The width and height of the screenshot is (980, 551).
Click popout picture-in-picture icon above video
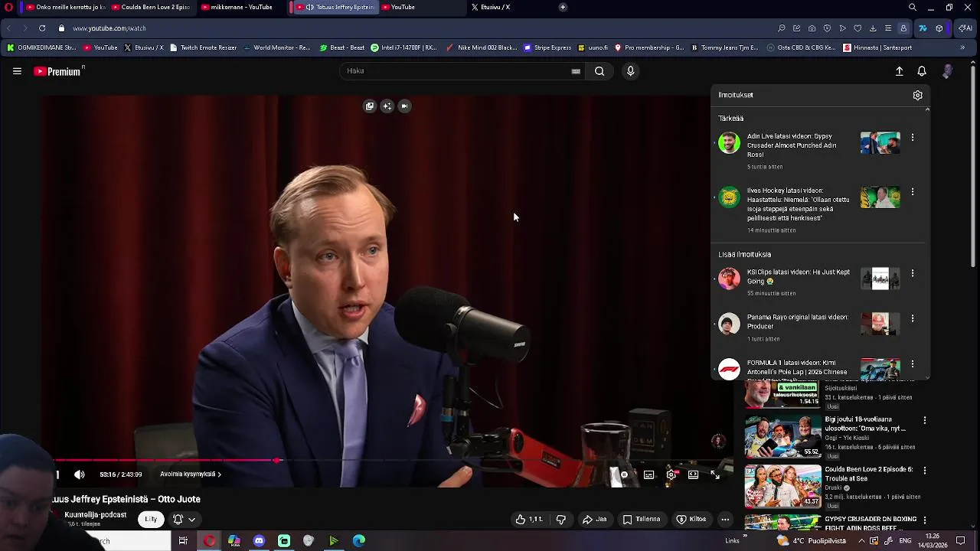click(370, 106)
